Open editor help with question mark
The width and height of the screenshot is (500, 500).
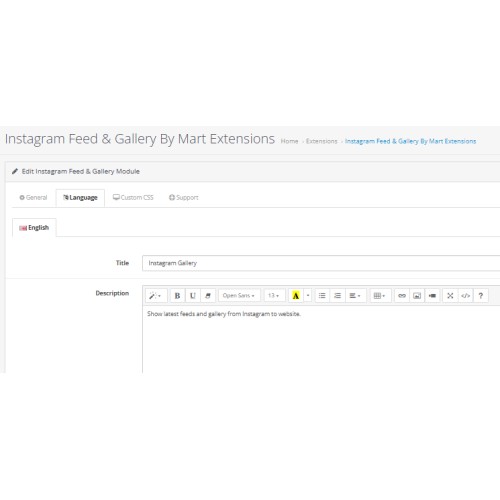(481, 296)
